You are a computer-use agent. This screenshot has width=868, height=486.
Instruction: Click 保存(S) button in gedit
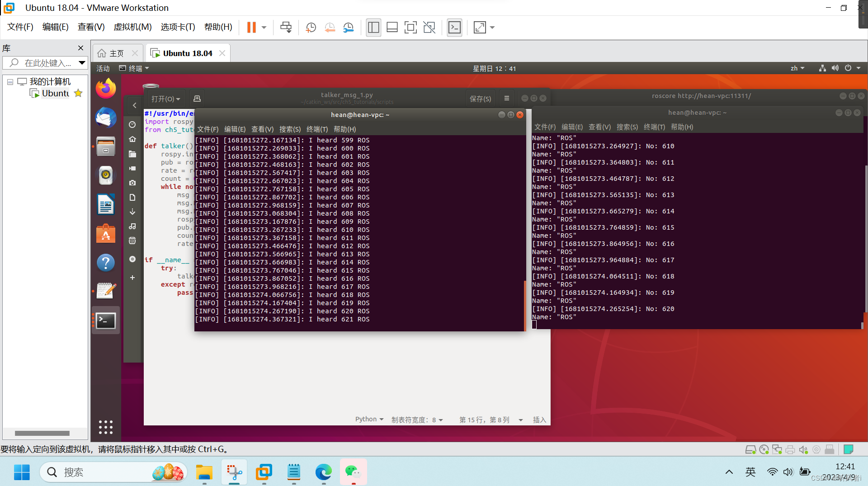[x=480, y=99]
